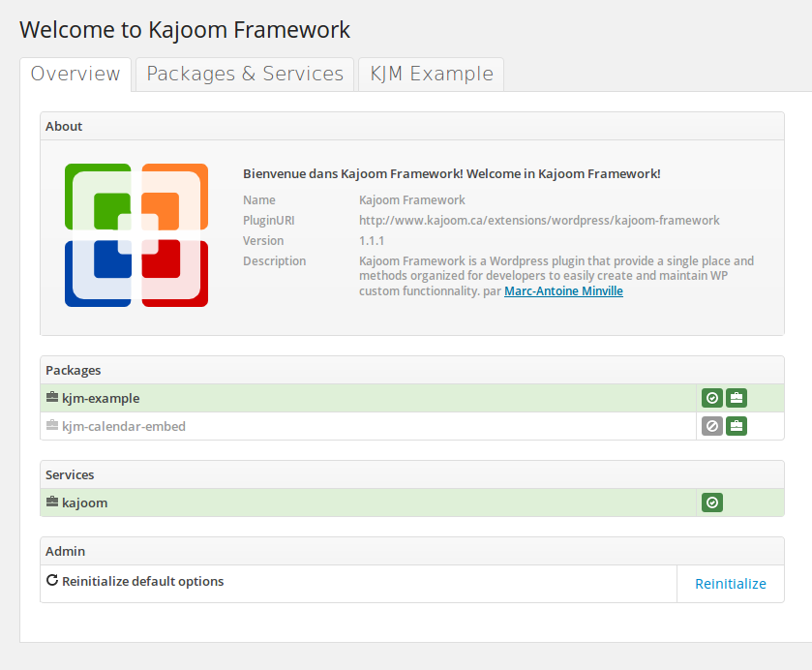Click the briefcase icon beside kajoom service
The height and width of the screenshot is (670, 812).
[52, 502]
